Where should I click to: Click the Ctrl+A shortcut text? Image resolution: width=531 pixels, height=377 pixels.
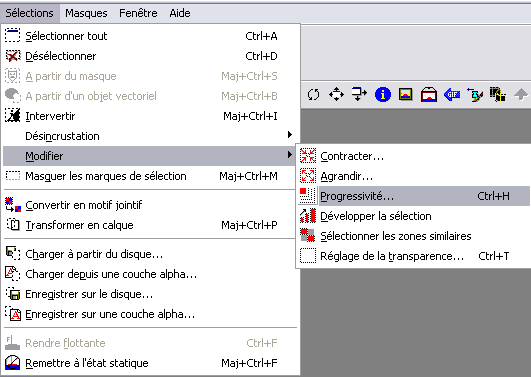261,36
